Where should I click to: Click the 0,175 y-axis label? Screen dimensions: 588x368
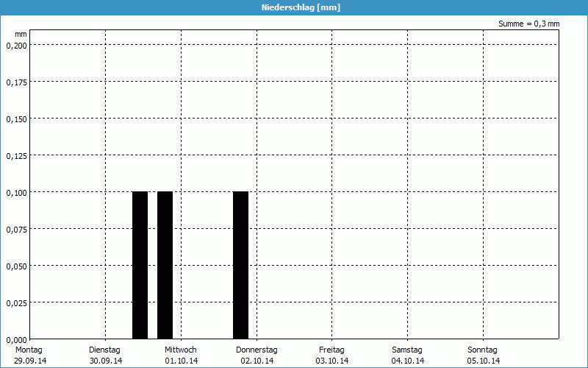(x=16, y=82)
